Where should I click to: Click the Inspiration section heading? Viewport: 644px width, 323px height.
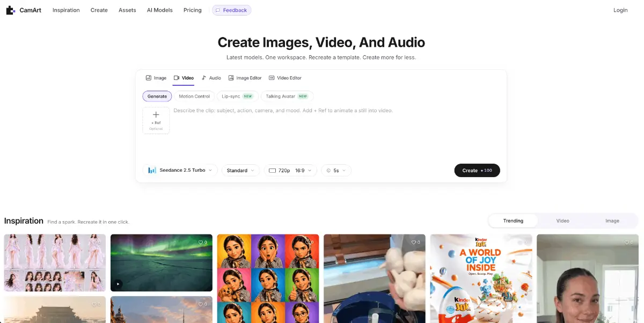point(24,221)
